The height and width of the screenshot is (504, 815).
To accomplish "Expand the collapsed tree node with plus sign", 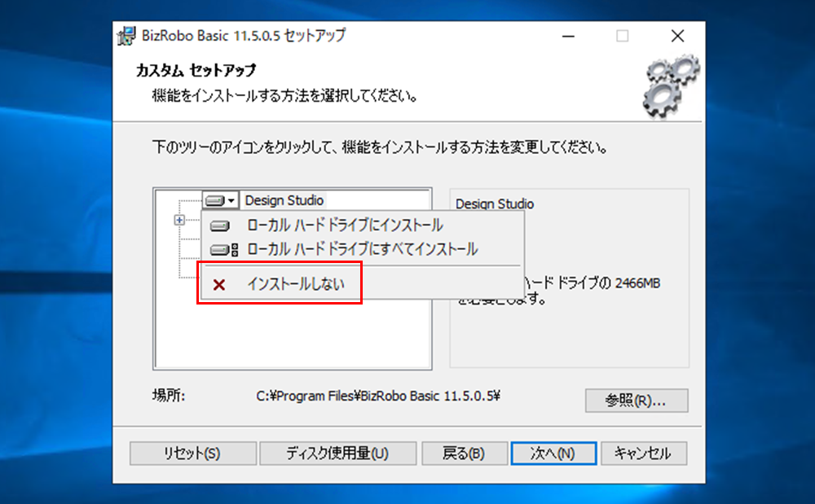I will 179,220.
